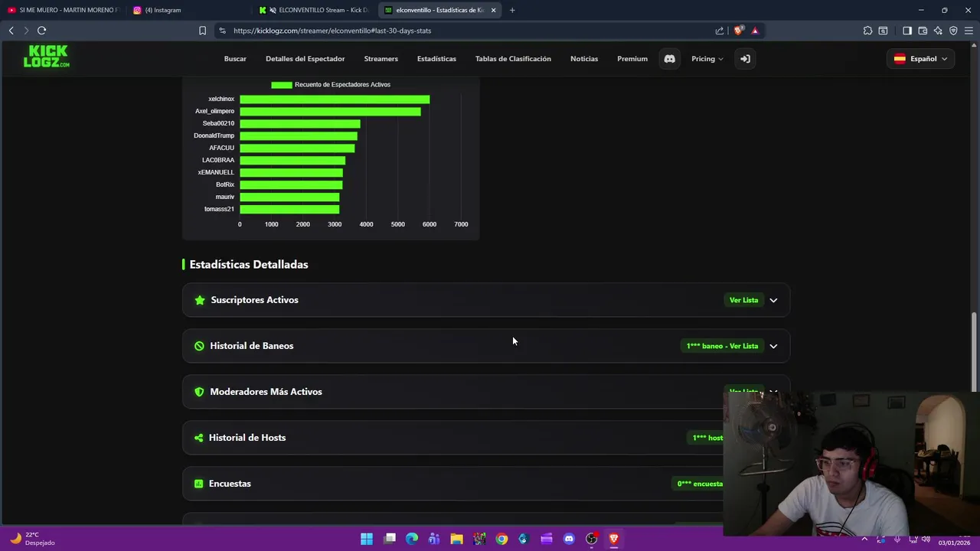Viewport: 980px width, 551px height.
Task: Switch to SI ME MUERO YouTube tab
Action: click(x=63, y=10)
